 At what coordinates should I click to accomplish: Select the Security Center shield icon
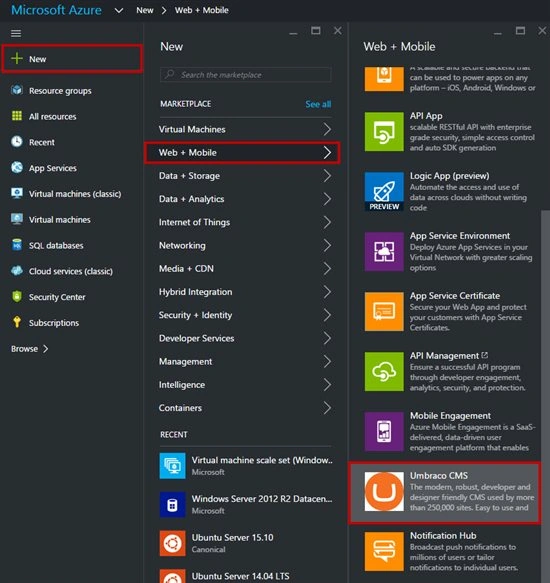point(17,296)
